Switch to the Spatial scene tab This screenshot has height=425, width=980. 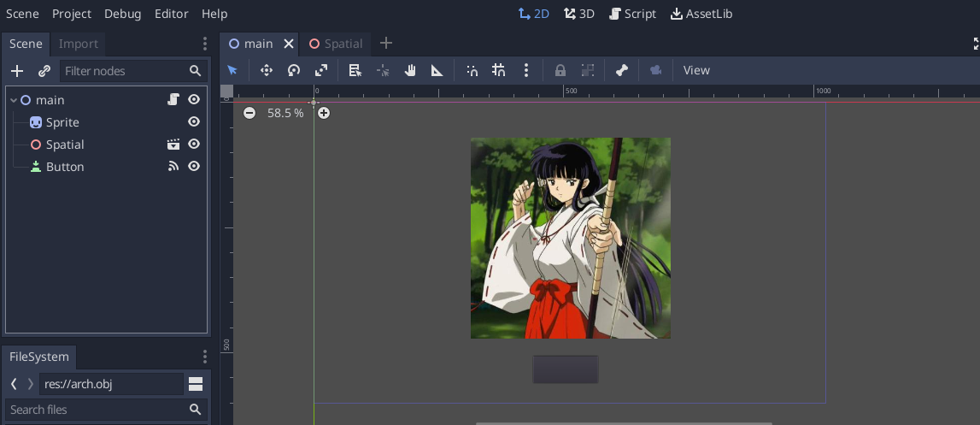[x=336, y=44]
